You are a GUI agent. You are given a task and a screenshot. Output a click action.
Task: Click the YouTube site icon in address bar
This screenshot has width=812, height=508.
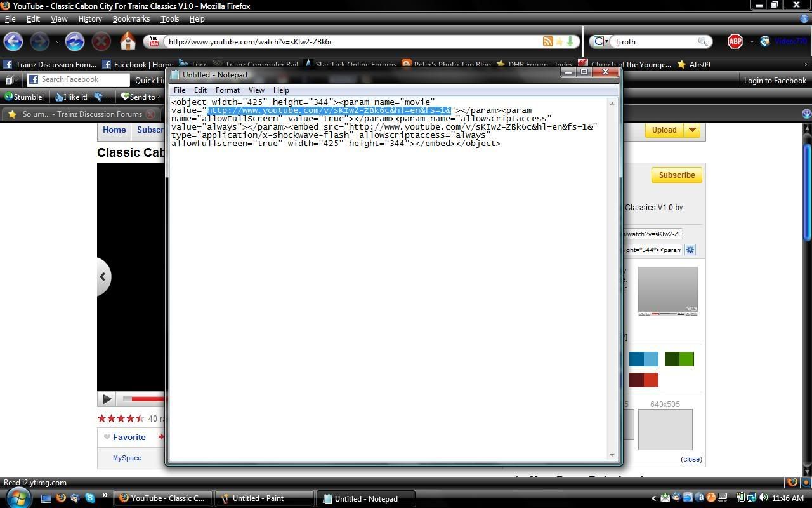(154, 42)
